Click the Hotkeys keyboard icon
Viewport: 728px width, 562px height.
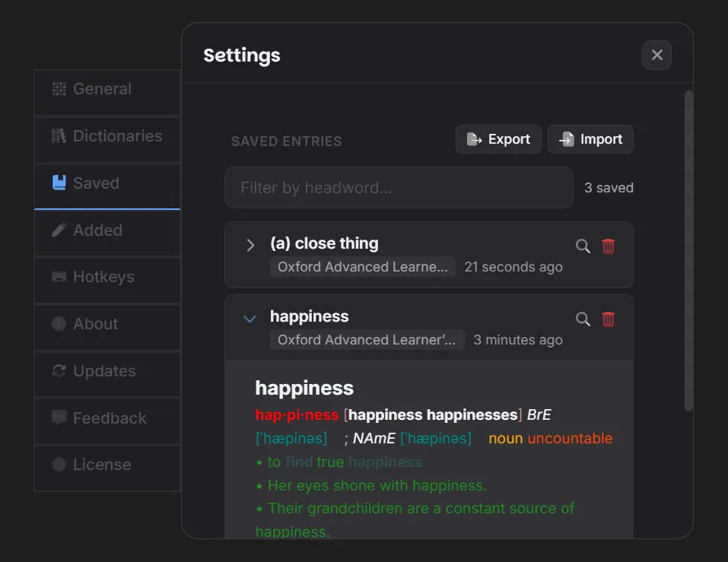(x=59, y=277)
